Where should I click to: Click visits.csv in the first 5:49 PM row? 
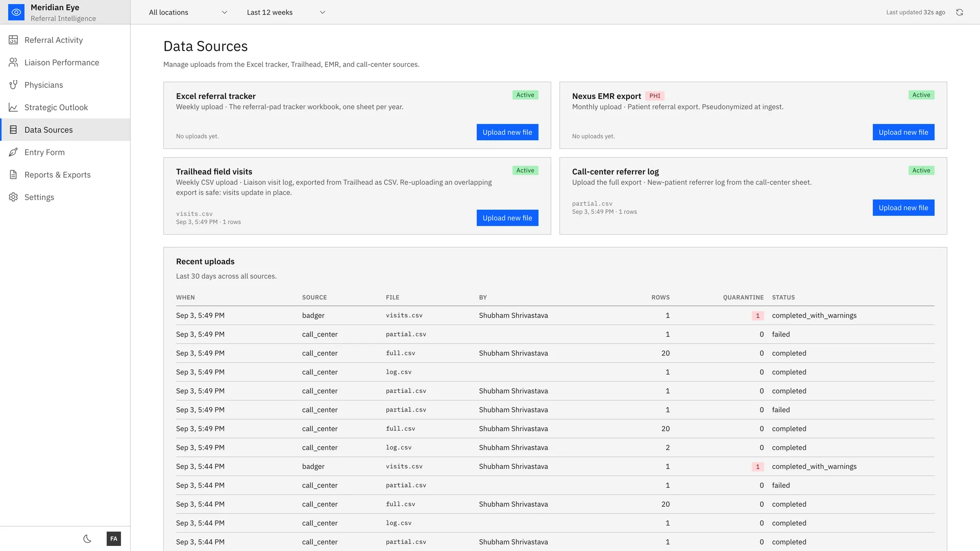[x=404, y=315]
